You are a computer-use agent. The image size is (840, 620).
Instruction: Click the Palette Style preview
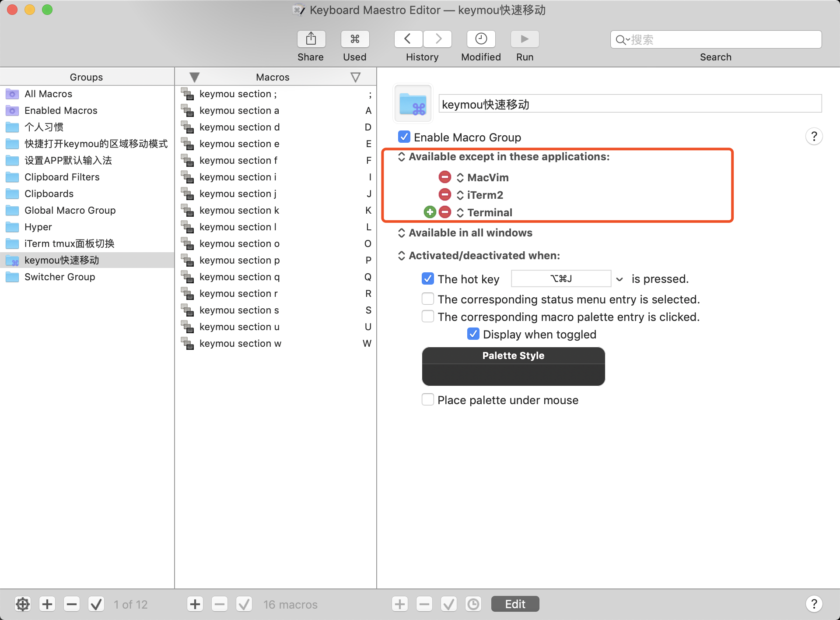point(513,366)
